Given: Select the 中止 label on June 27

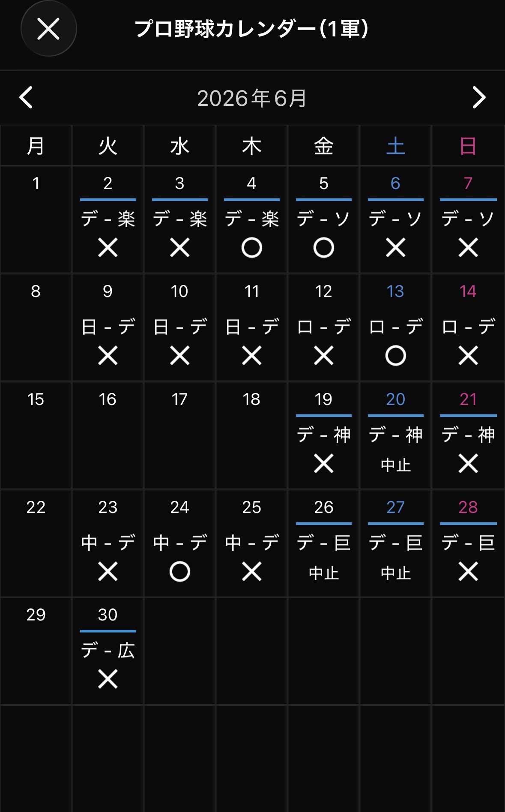Looking at the screenshot, I should coord(395,573).
